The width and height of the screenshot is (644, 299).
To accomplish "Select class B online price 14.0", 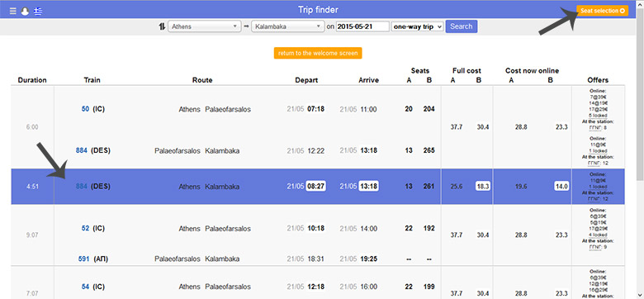I will point(561,187).
